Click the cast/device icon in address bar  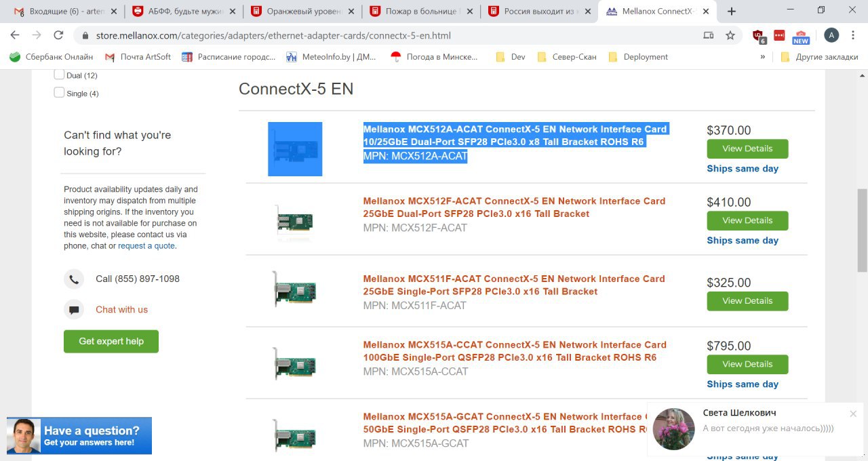click(x=709, y=35)
